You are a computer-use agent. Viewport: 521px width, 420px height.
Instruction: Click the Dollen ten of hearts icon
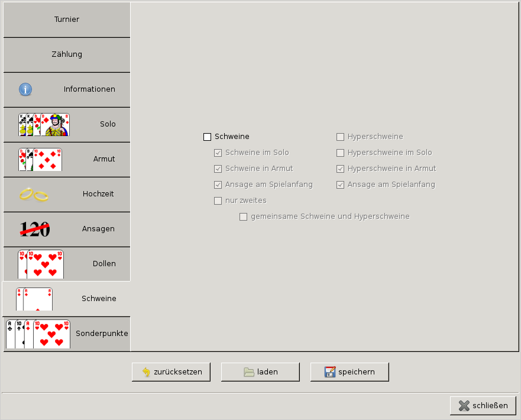tap(41, 264)
